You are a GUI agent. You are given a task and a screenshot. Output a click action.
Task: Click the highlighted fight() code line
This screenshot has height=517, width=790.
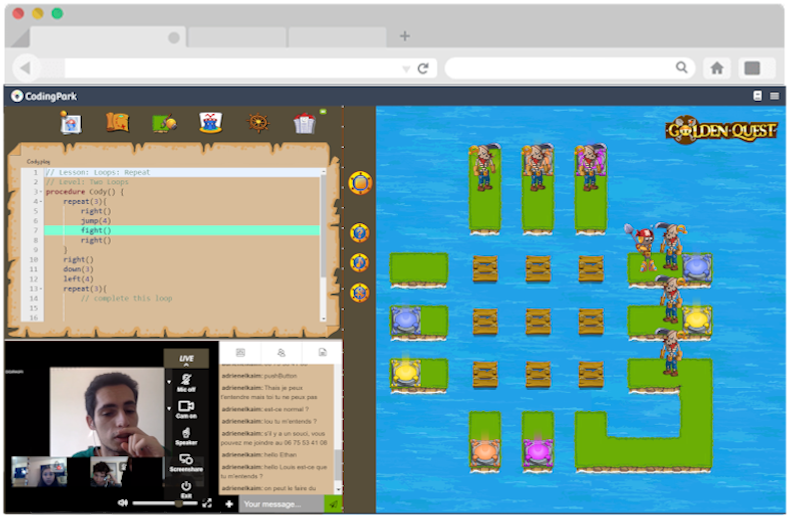(182, 230)
